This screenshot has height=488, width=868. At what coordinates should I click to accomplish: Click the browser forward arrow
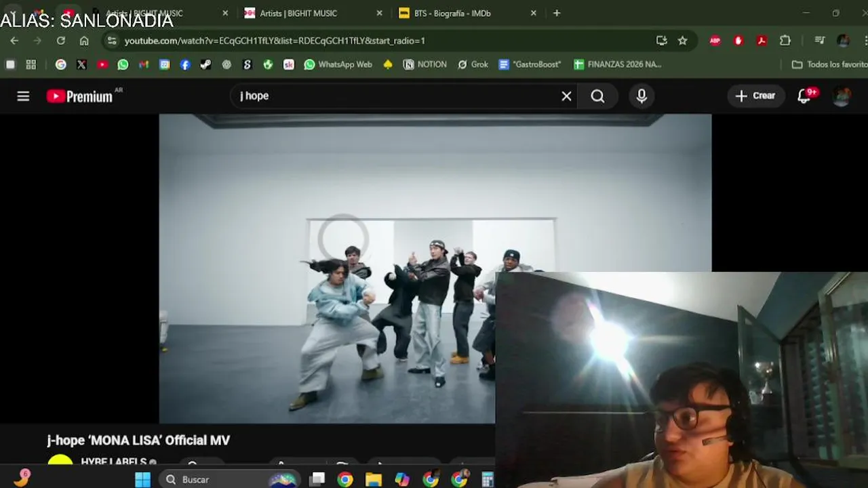[x=37, y=41]
